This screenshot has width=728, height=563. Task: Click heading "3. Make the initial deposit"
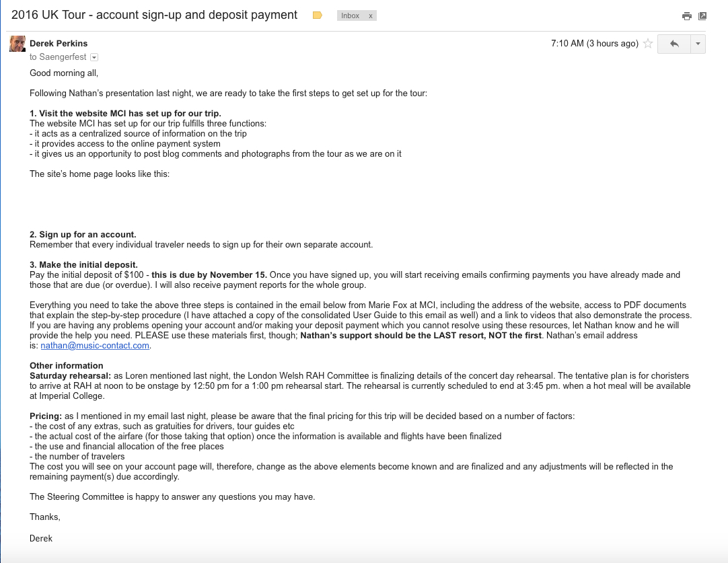pyautogui.click(x=83, y=265)
